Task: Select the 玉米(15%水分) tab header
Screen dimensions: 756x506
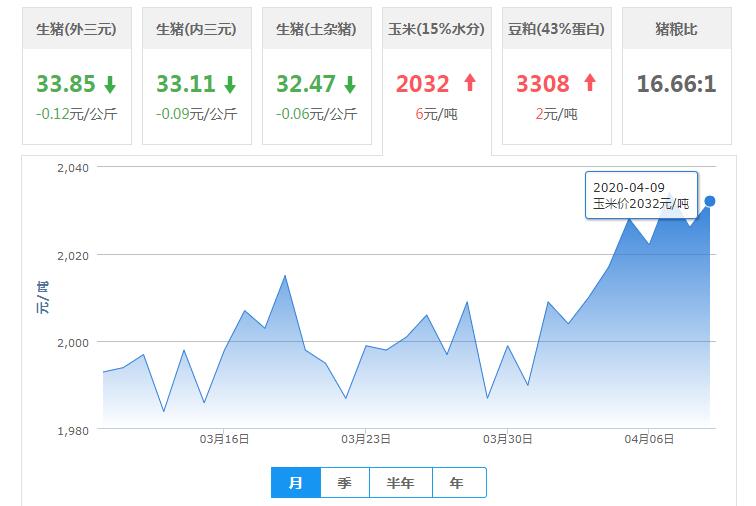Action: 437,30
